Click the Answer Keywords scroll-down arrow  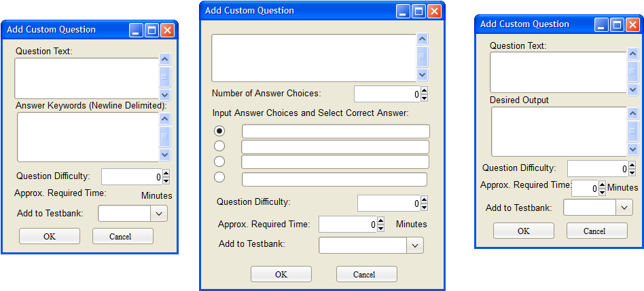(x=164, y=155)
